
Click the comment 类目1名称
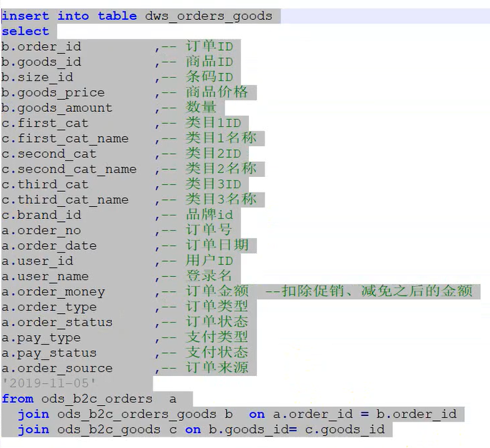221,138
